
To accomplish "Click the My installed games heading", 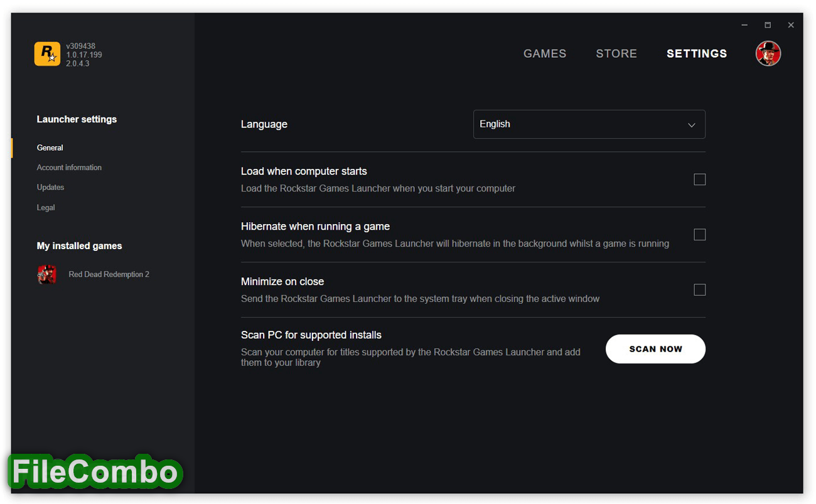I will click(79, 246).
